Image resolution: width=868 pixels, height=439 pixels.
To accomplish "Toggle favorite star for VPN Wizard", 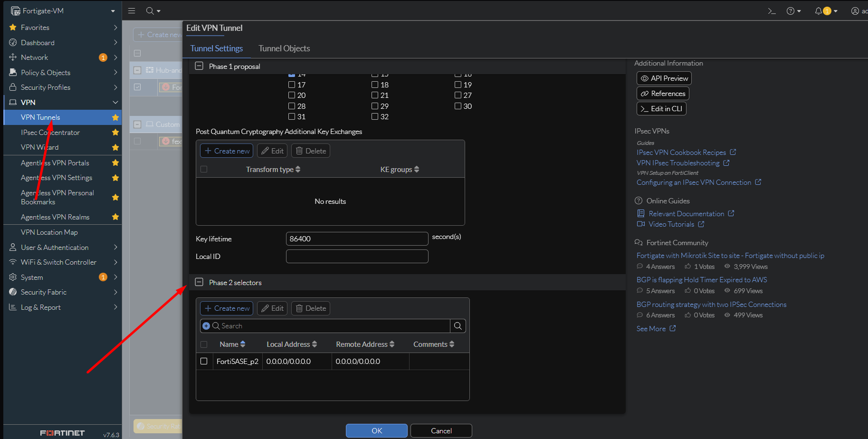I will pos(115,147).
